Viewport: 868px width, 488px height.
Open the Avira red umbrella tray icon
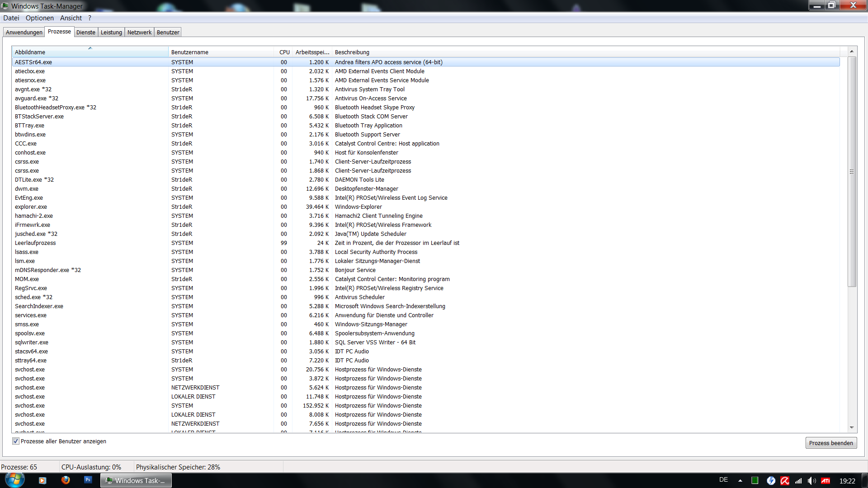coord(785,481)
